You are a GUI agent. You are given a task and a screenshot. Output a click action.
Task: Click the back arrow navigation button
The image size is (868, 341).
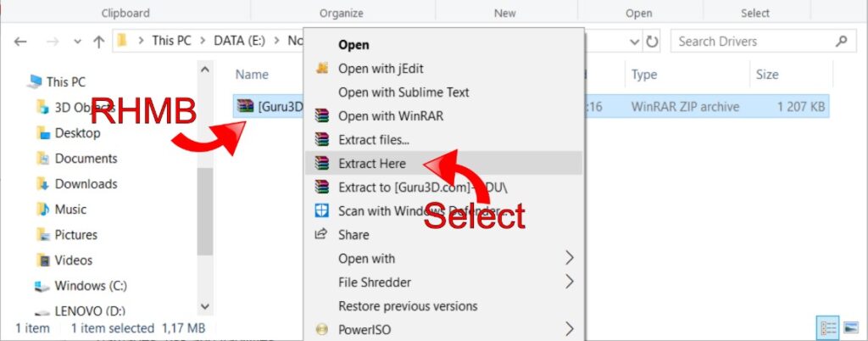point(20,42)
